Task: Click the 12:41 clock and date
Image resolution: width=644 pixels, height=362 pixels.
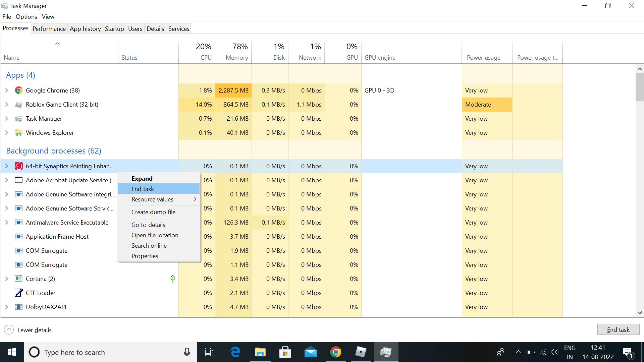Action: coord(598,352)
